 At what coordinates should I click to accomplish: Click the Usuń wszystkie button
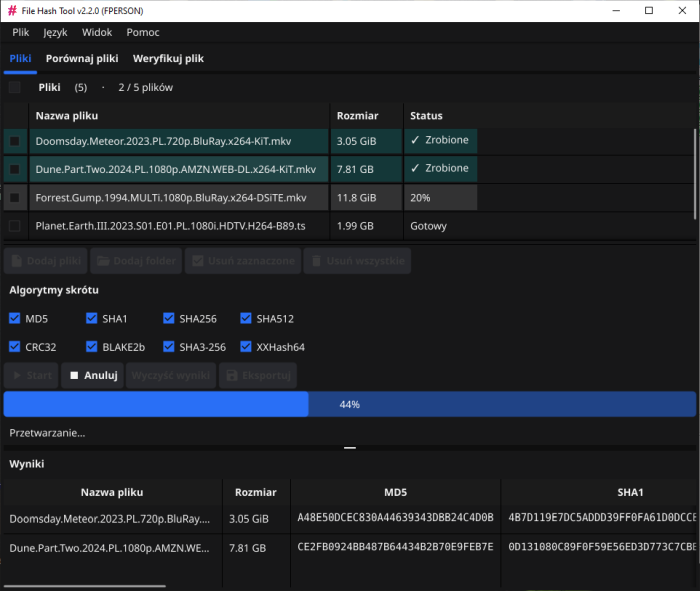pyautogui.click(x=357, y=261)
